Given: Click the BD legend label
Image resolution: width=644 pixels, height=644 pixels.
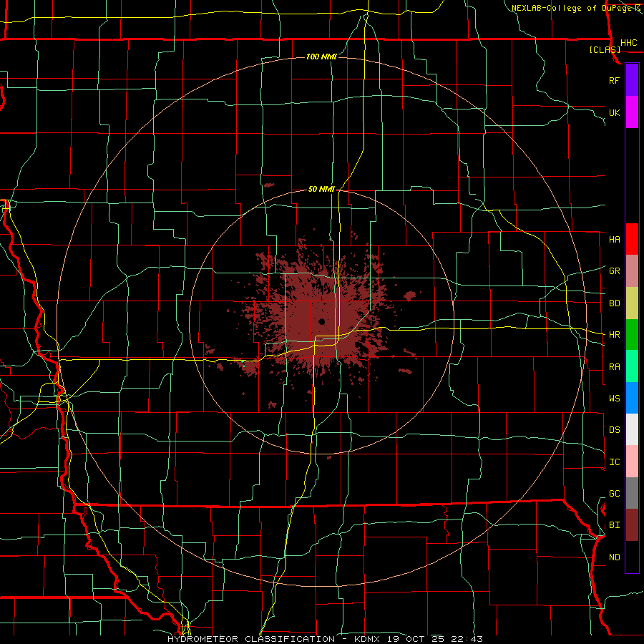Looking at the screenshot, I should [615, 303].
